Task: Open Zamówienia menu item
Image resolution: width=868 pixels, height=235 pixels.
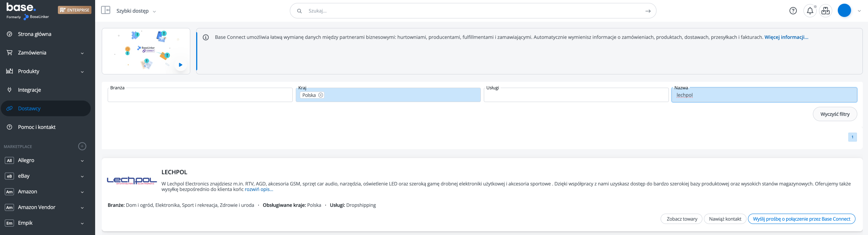Action: coord(32,53)
